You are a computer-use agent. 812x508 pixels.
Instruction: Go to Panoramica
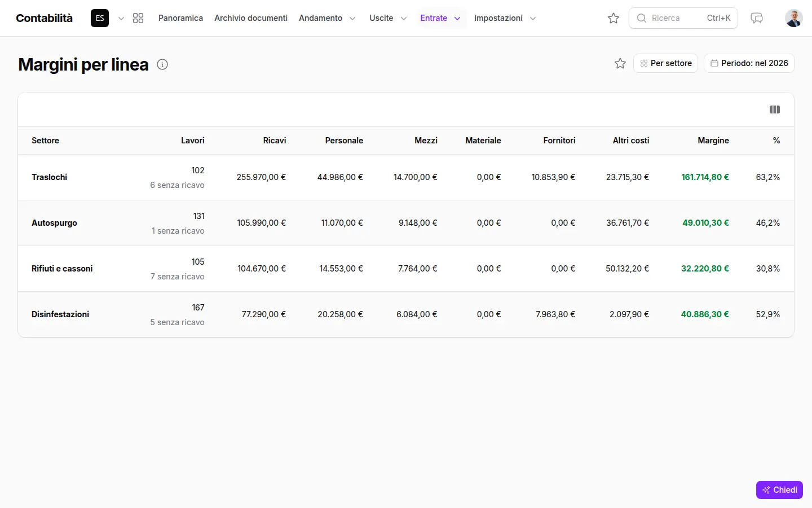(180, 18)
